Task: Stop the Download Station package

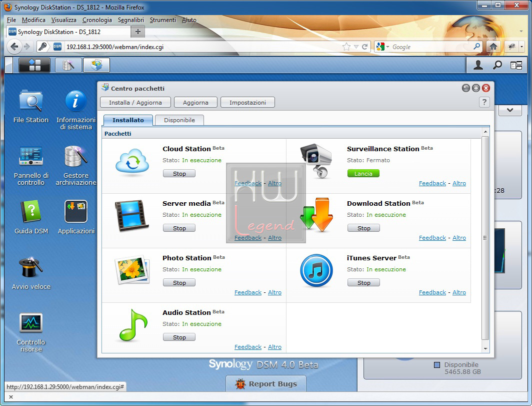Action: (363, 228)
